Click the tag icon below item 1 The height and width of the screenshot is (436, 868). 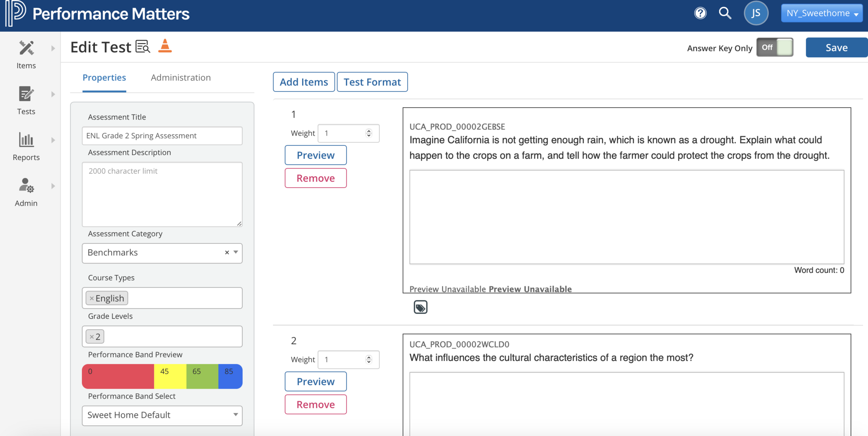420,307
